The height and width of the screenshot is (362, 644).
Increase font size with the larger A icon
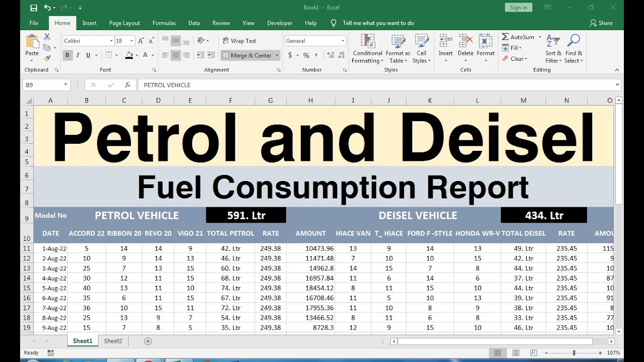[x=141, y=41]
